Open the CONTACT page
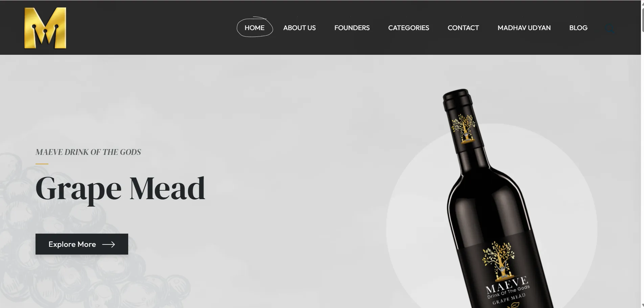This screenshot has height=308, width=644. click(463, 28)
